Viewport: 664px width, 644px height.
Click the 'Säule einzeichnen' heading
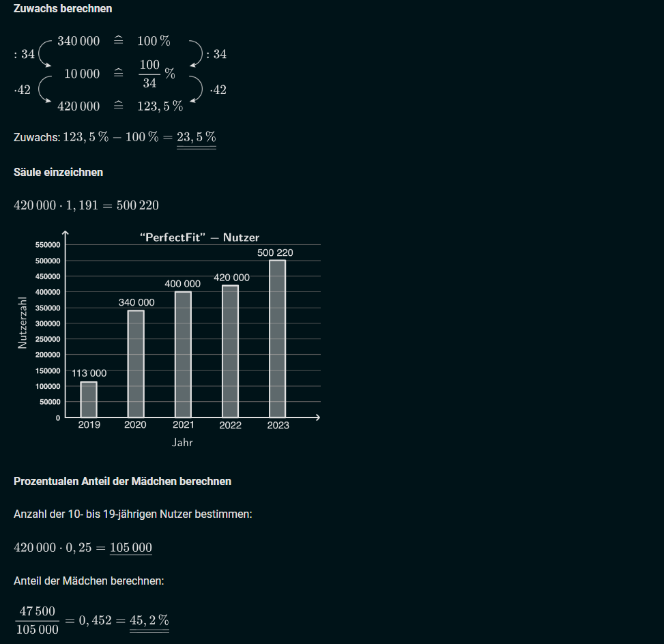58,173
